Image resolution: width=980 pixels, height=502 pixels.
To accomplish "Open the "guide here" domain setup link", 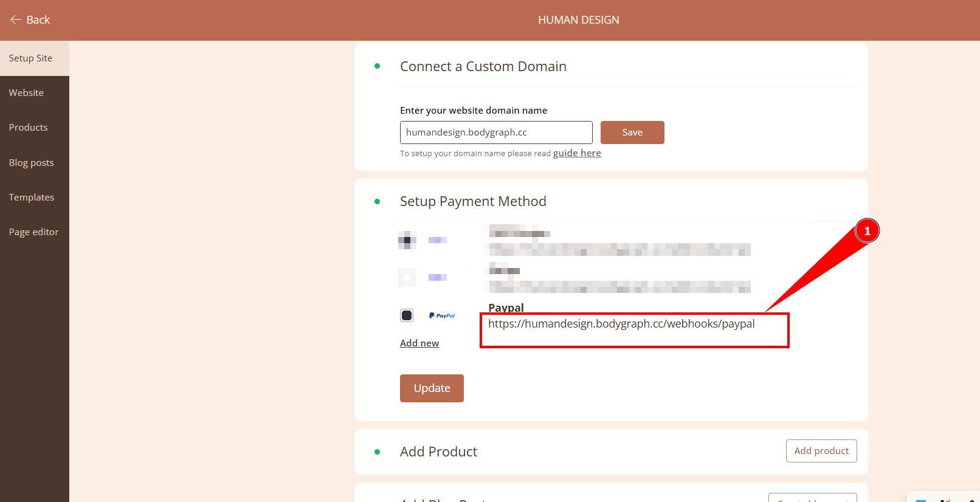I will [x=576, y=153].
